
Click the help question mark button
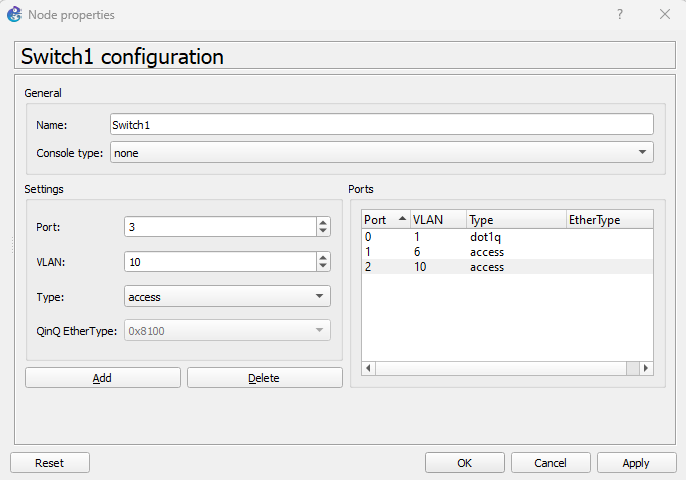pos(620,15)
